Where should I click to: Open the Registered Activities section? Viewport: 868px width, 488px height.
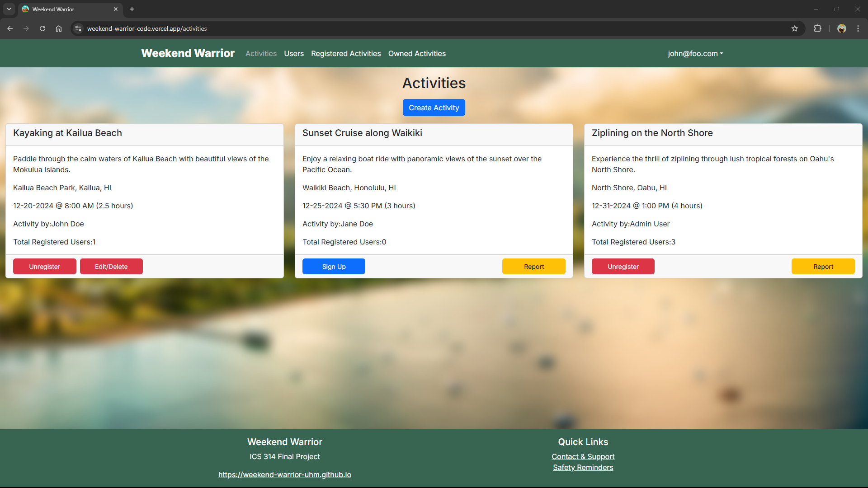pos(345,53)
